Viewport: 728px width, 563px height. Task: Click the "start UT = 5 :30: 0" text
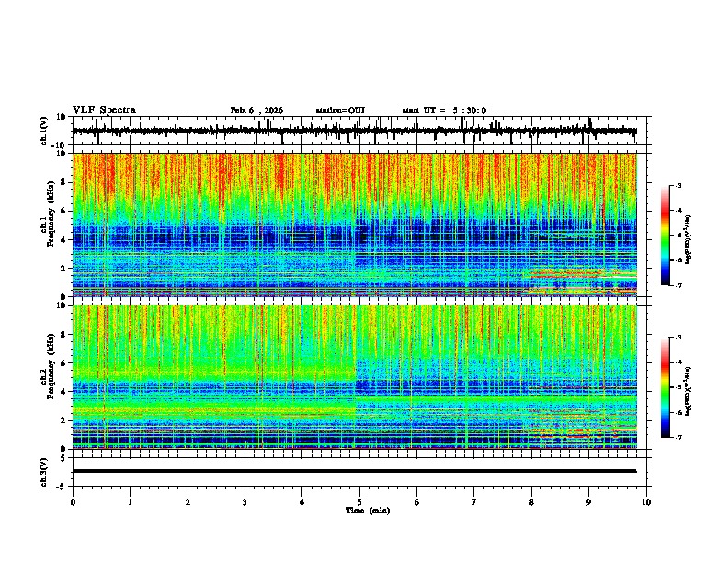pyautogui.click(x=444, y=110)
